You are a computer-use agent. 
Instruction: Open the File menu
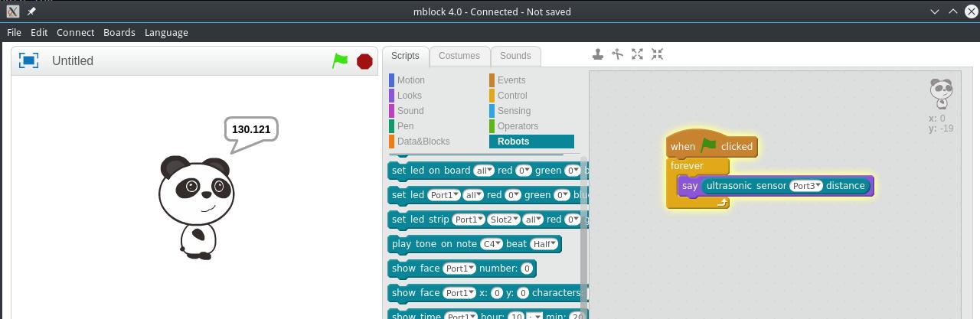14,32
